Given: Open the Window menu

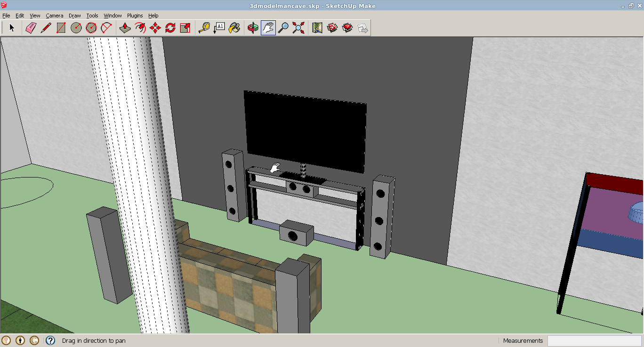Looking at the screenshot, I should (x=113, y=16).
